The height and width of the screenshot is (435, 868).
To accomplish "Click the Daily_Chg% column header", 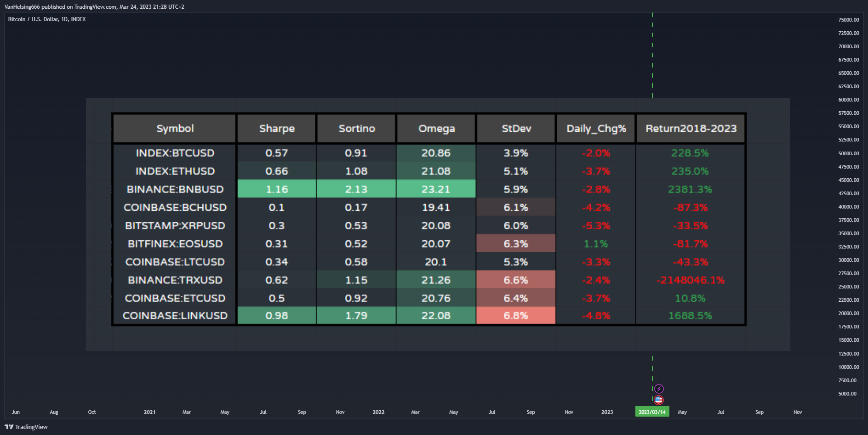I will (596, 129).
